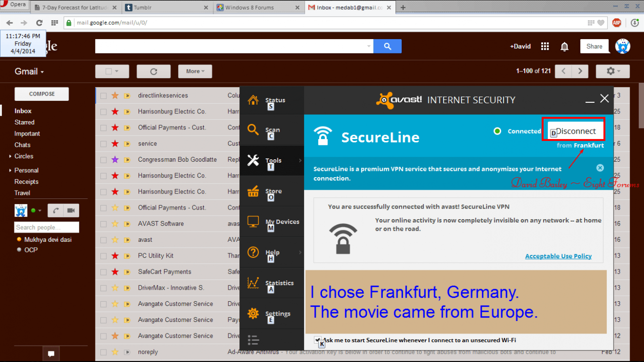Go to older messages page
644x362 pixels.
580,71
